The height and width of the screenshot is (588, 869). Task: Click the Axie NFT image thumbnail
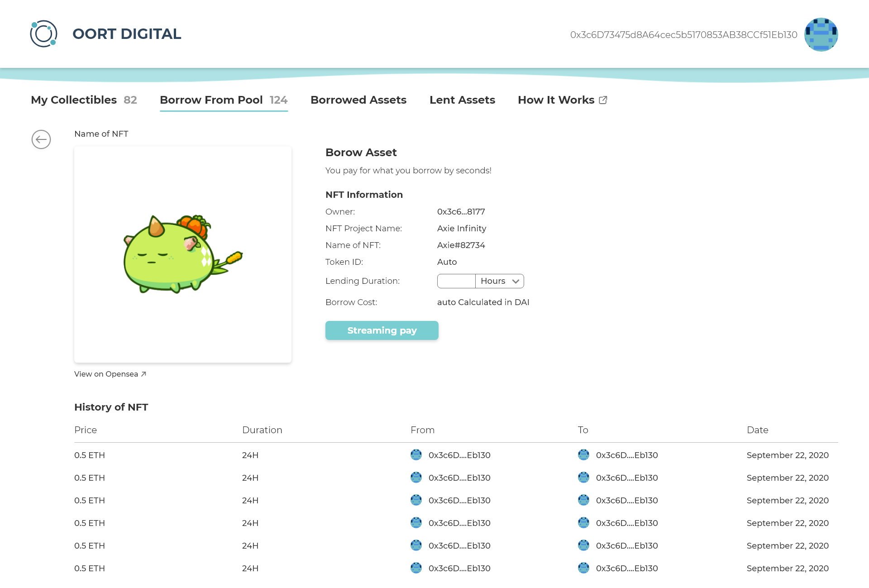tap(183, 254)
